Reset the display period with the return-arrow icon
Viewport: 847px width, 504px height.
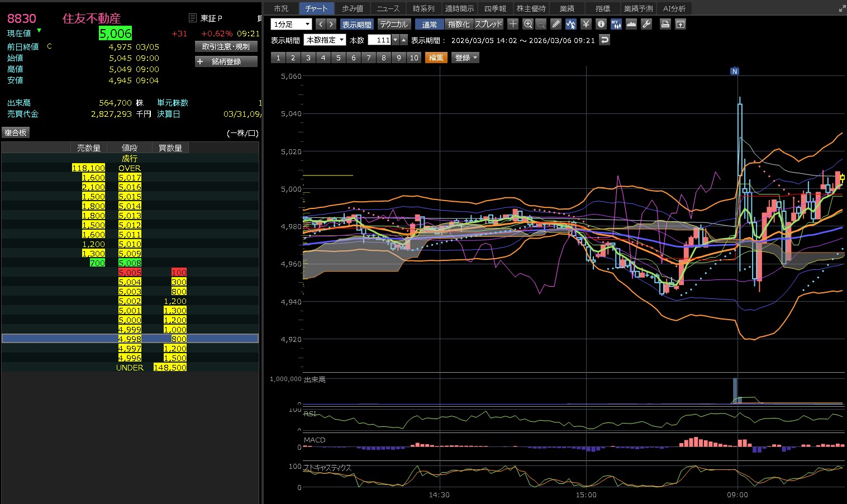(604, 40)
